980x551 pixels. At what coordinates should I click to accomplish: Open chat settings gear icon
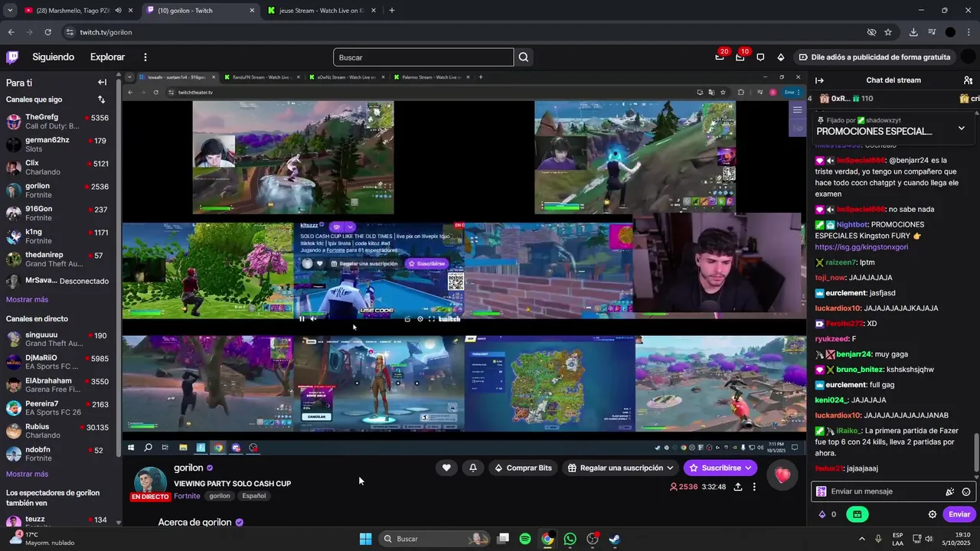(933, 514)
